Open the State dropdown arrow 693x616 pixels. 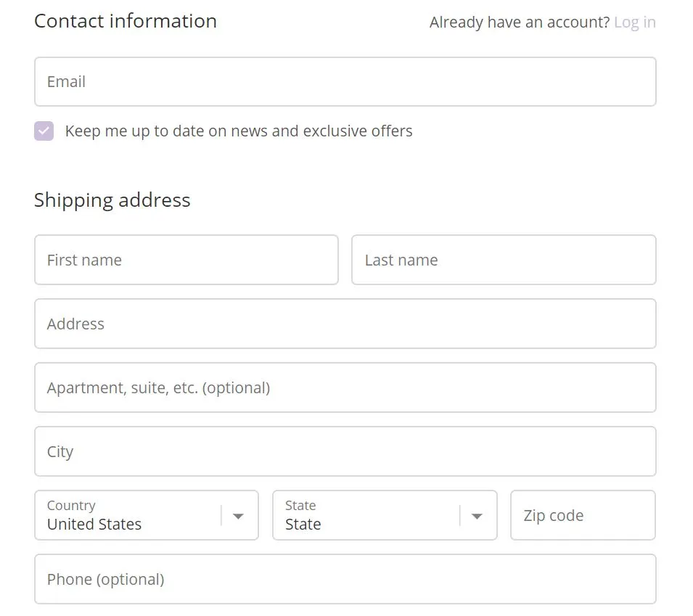coord(477,516)
